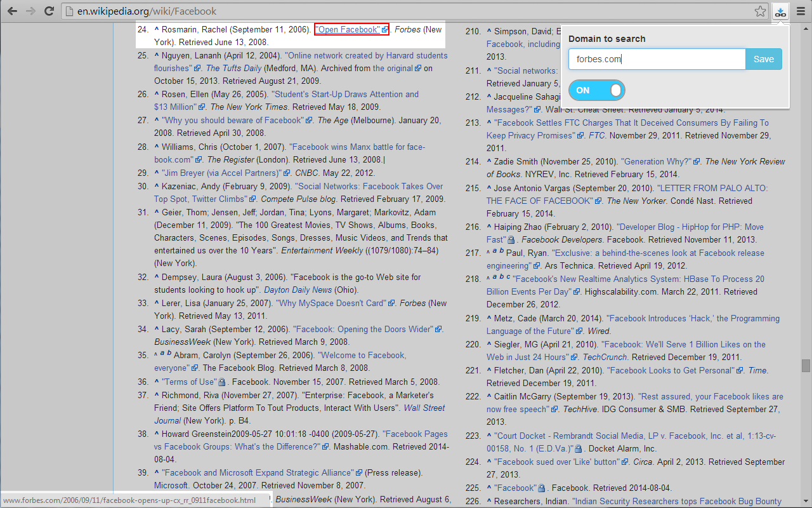812x508 pixels.
Task: Jump back via caret of reference 30
Action: pos(157,186)
